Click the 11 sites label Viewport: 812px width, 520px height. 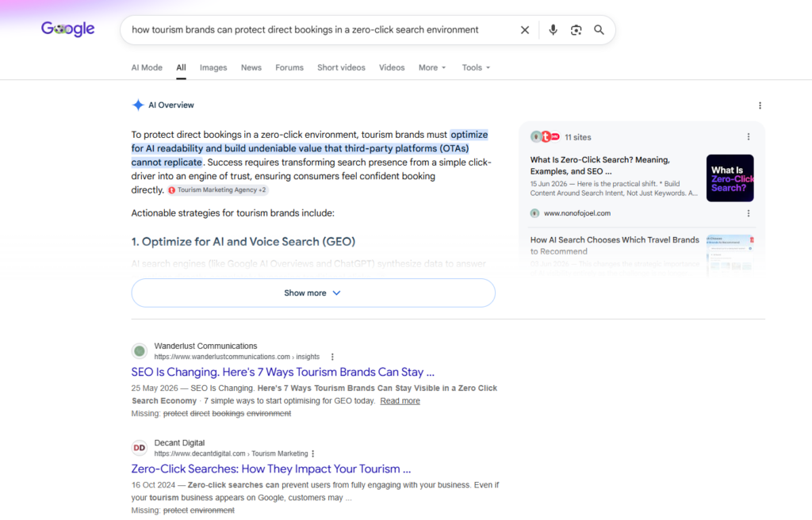578,137
